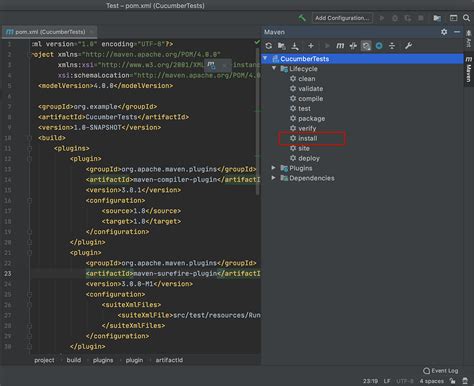This screenshot has width=474, height=386.
Task: Fold the plugins tag at line 11
Action: (29, 148)
